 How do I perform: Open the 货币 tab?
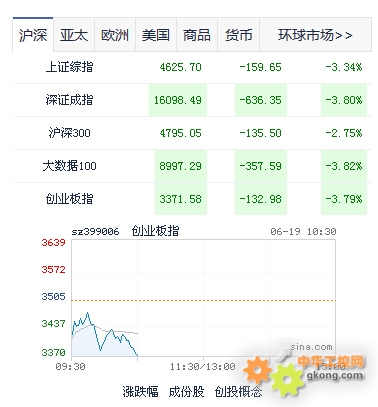(x=239, y=35)
